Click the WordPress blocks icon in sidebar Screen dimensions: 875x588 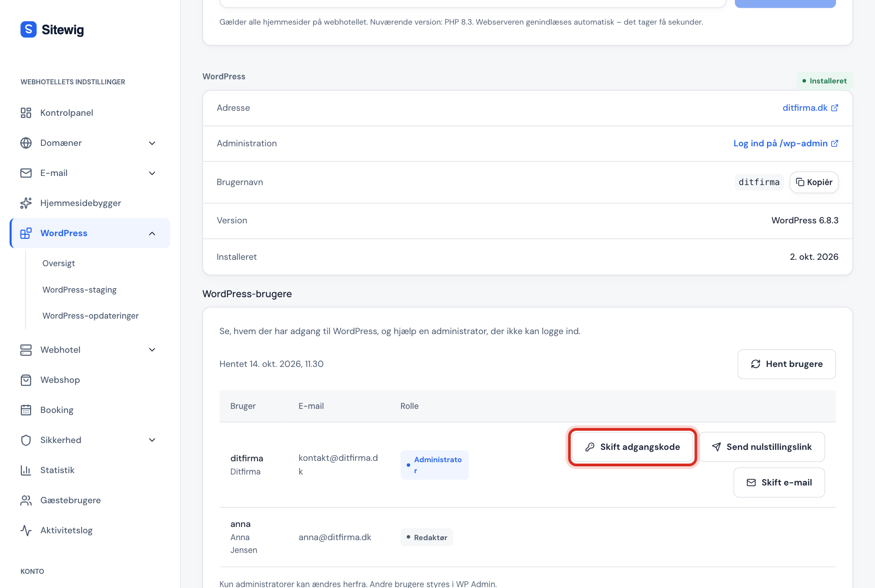(26, 233)
